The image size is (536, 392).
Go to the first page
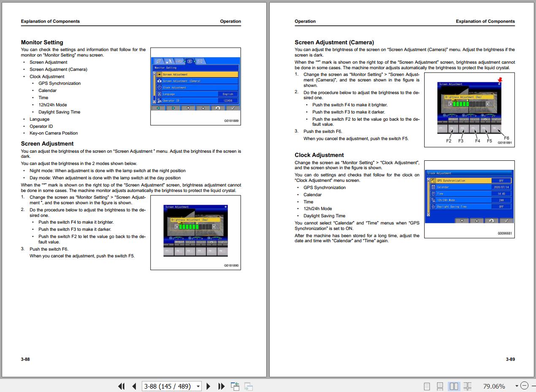[122, 386]
